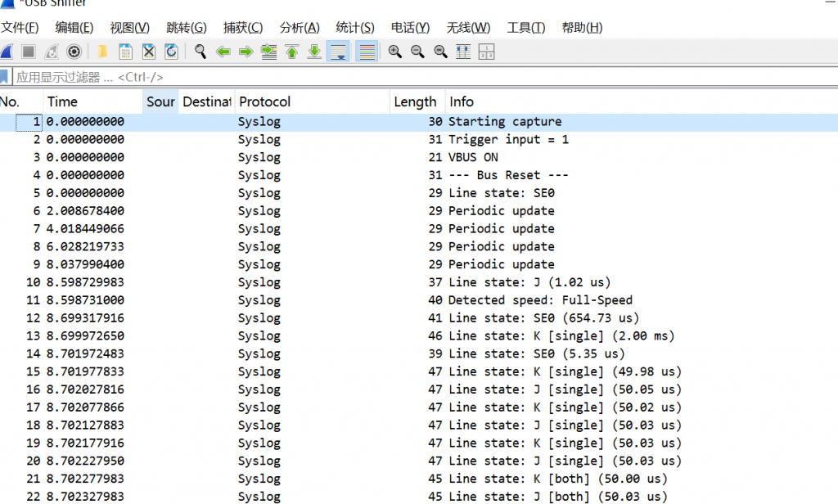
Task: Select 'Line state: J (1.02 us)' packet
Action: [419, 282]
